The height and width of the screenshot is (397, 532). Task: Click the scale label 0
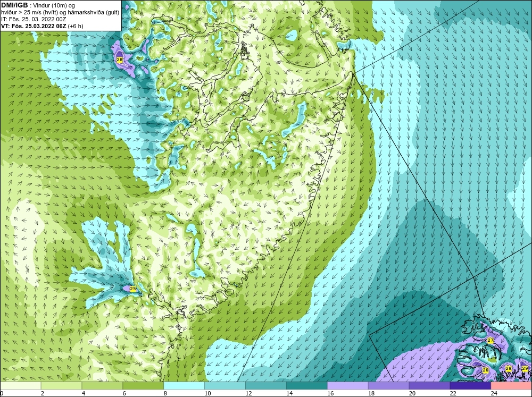pyautogui.click(x=2, y=393)
